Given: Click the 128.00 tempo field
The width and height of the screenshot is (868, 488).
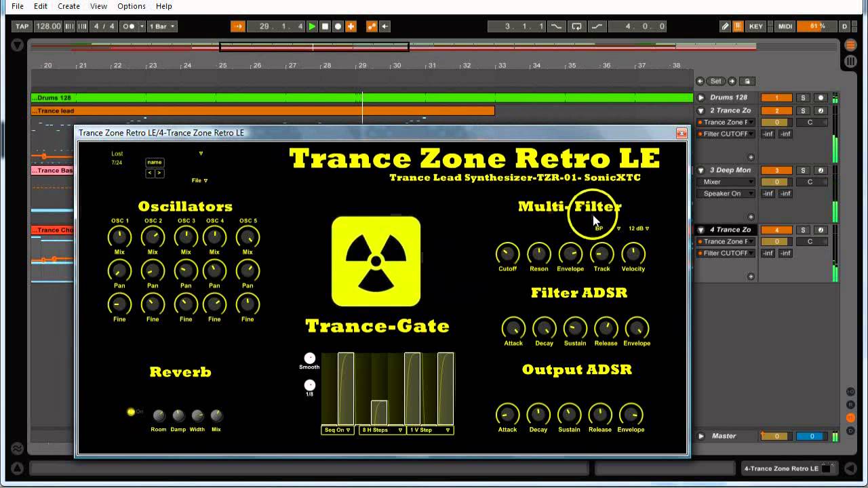Looking at the screenshot, I should (48, 26).
